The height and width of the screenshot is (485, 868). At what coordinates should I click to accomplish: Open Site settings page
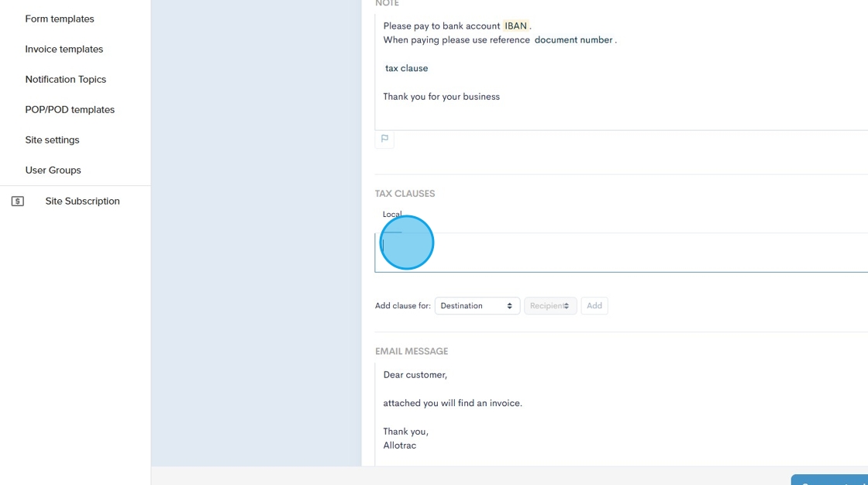pyautogui.click(x=53, y=139)
